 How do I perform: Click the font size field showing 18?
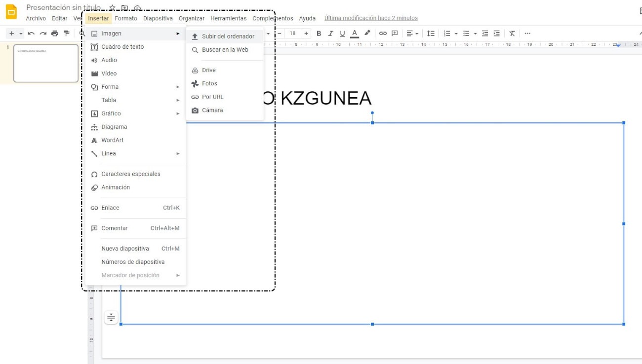click(x=293, y=34)
